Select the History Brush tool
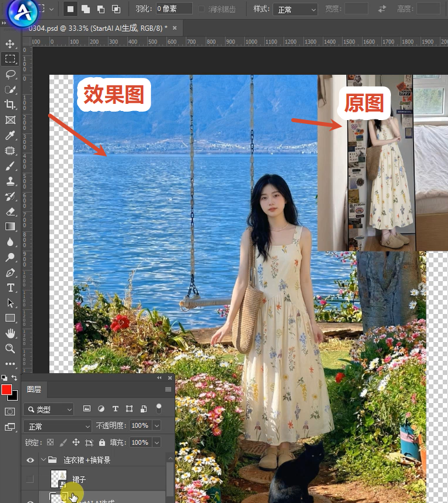Viewport: 448px width, 503px height. point(10,196)
